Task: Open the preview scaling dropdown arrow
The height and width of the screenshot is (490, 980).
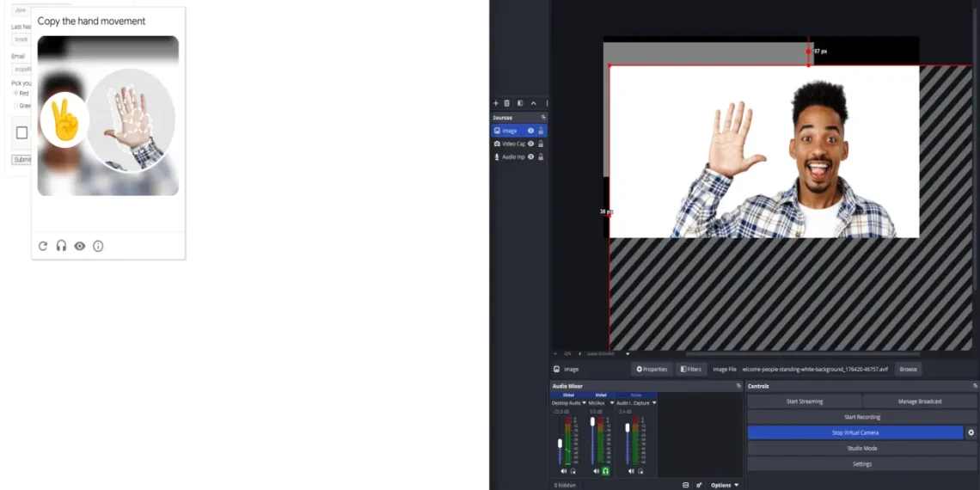Action: click(x=628, y=354)
